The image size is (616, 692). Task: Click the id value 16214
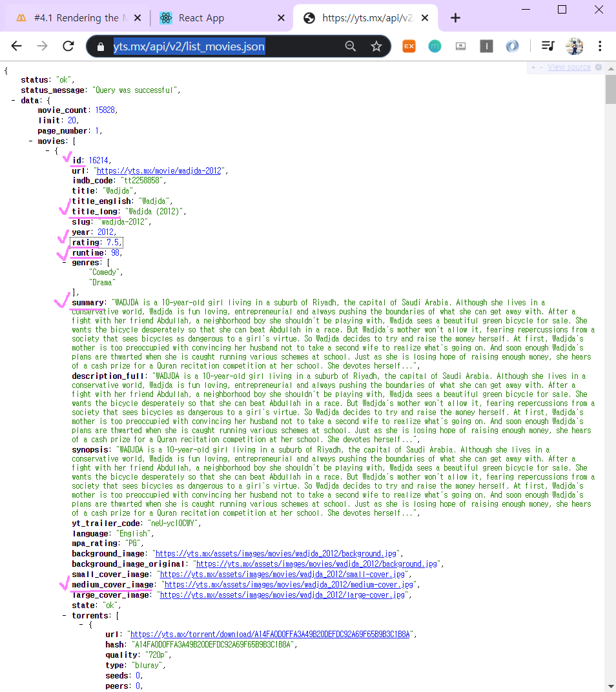99,160
